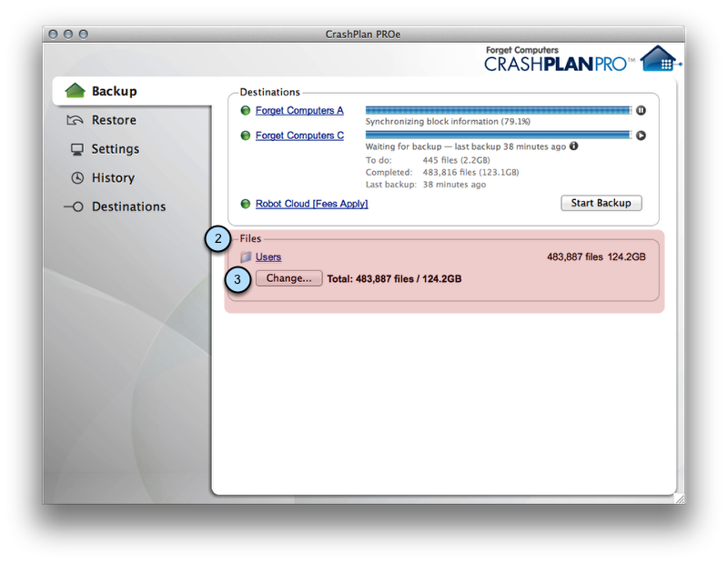Click Last backup '38 minutes ago' value
The image size is (728, 564).
pos(454,185)
